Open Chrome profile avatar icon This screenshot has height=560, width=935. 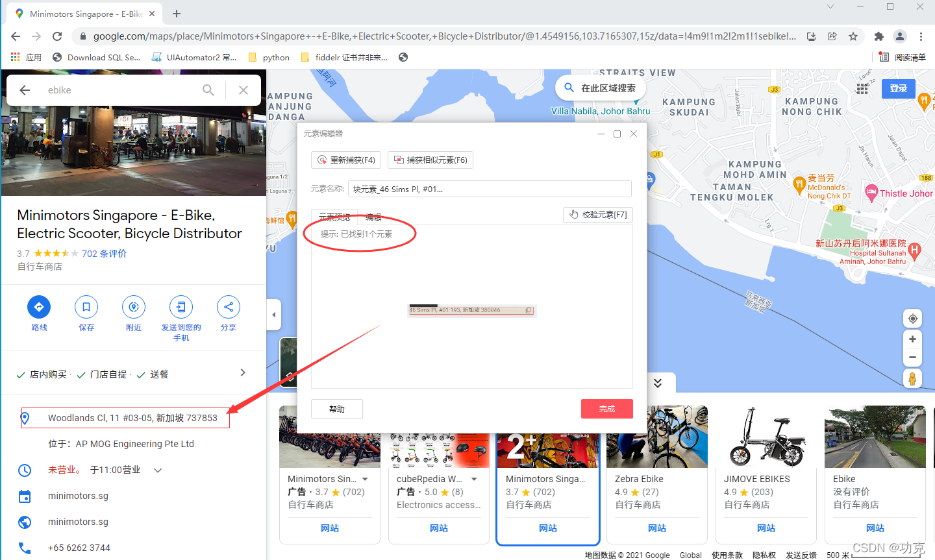coord(900,36)
